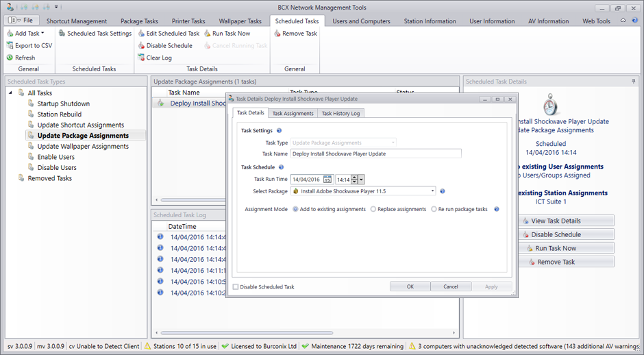Select Station Rebuild task type
The width and height of the screenshot is (644, 355).
59,114
